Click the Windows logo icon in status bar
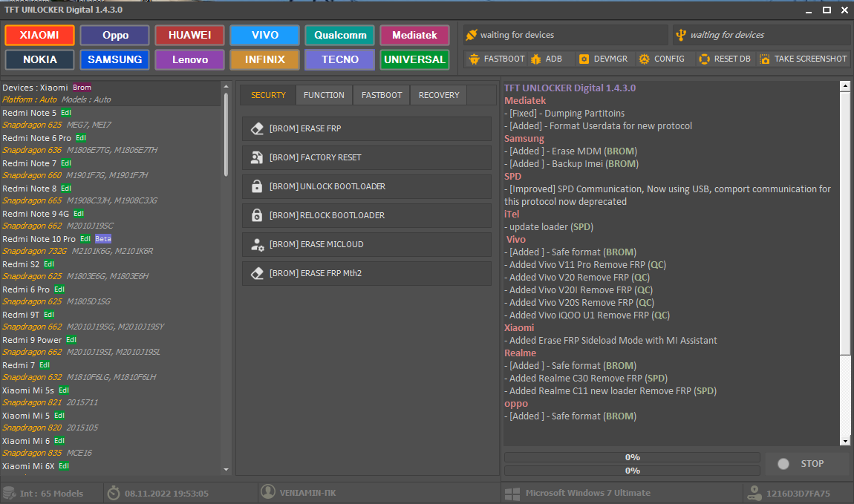Image resolution: width=854 pixels, height=504 pixels. 512,493
